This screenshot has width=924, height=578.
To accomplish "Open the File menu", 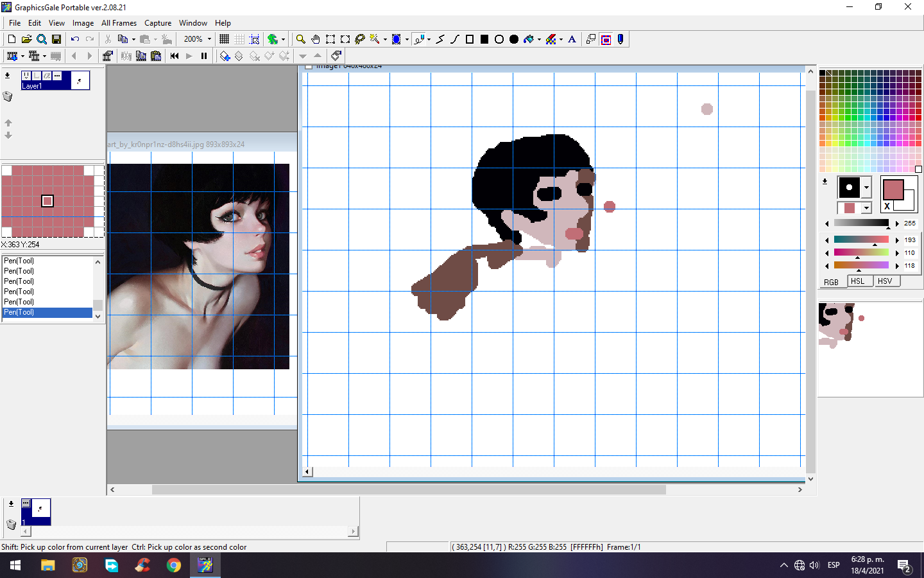I will click(15, 23).
